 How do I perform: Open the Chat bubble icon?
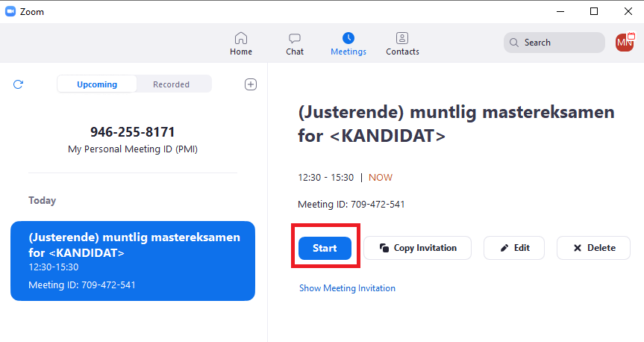point(295,38)
